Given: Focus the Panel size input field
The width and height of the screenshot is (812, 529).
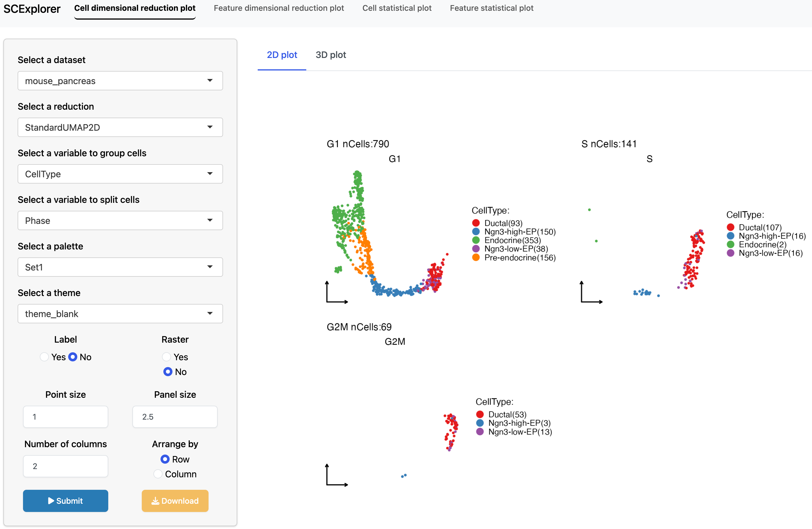Looking at the screenshot, I should [175, 416].
